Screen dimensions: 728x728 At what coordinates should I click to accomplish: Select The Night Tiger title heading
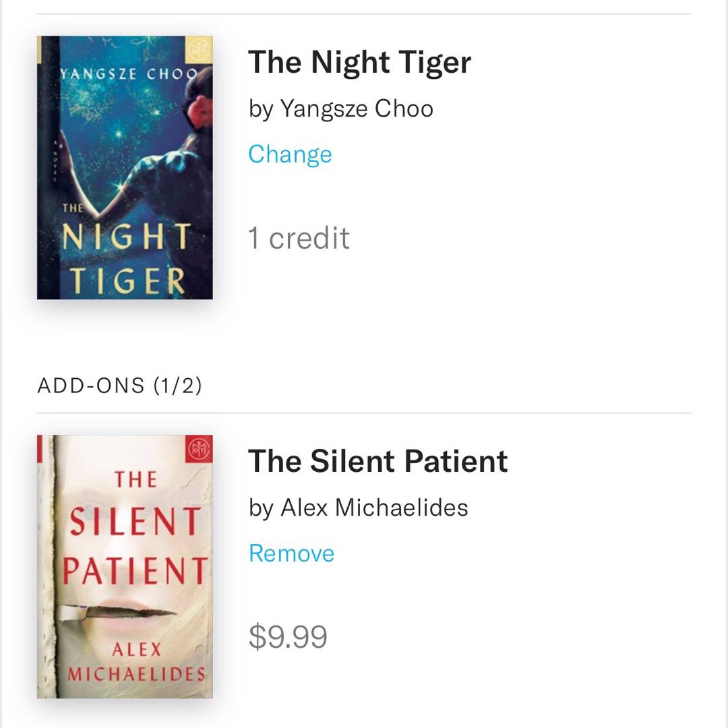(x=359, y=63)
